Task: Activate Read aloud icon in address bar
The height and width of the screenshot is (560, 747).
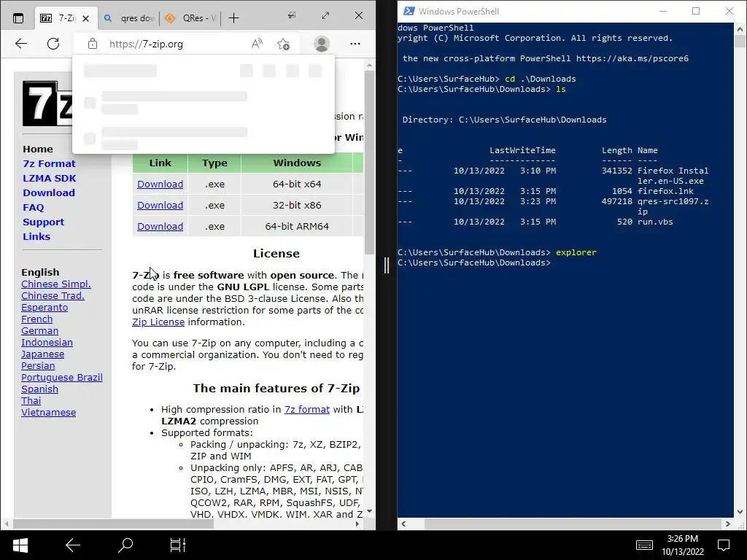Action: (x=257, y=44)
